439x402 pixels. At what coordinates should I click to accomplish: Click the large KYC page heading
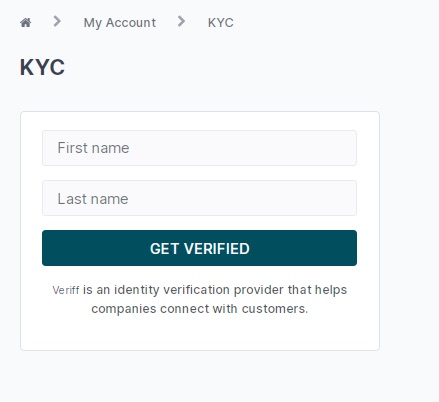point(42,67)
